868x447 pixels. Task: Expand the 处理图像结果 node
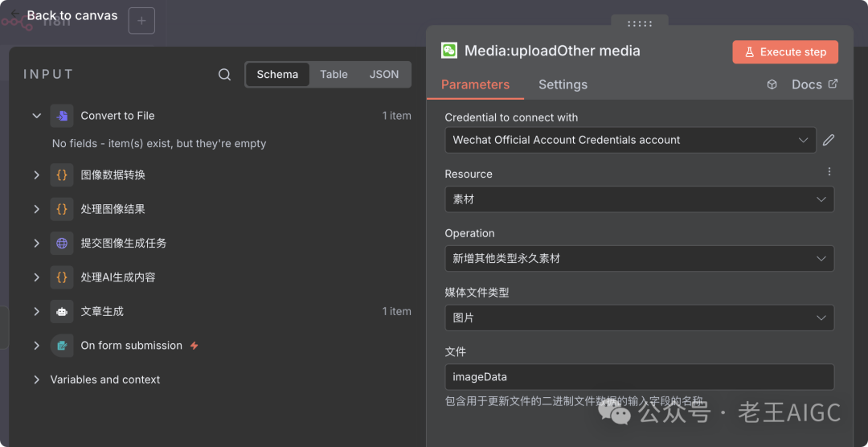tap(36, 209)
